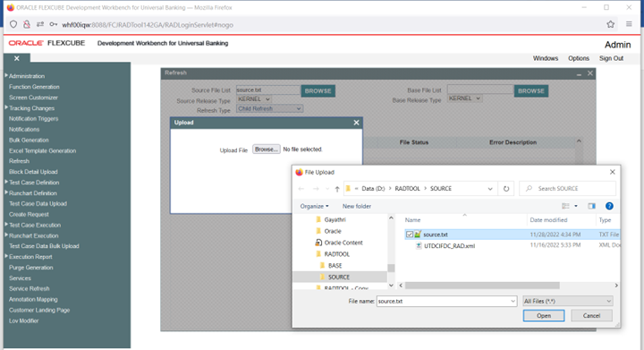Bookmark this page with the star icon

coord(611,24)
